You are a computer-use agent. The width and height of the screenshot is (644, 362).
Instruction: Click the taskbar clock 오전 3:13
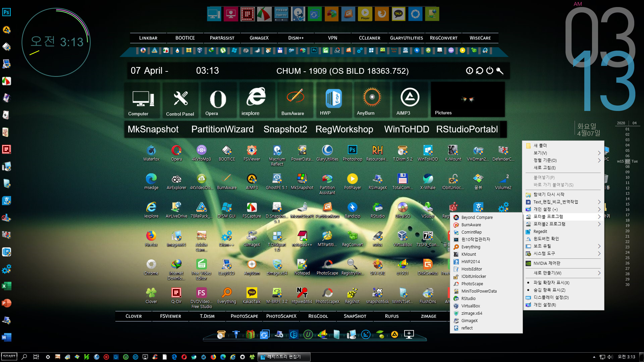coord(626,357)
